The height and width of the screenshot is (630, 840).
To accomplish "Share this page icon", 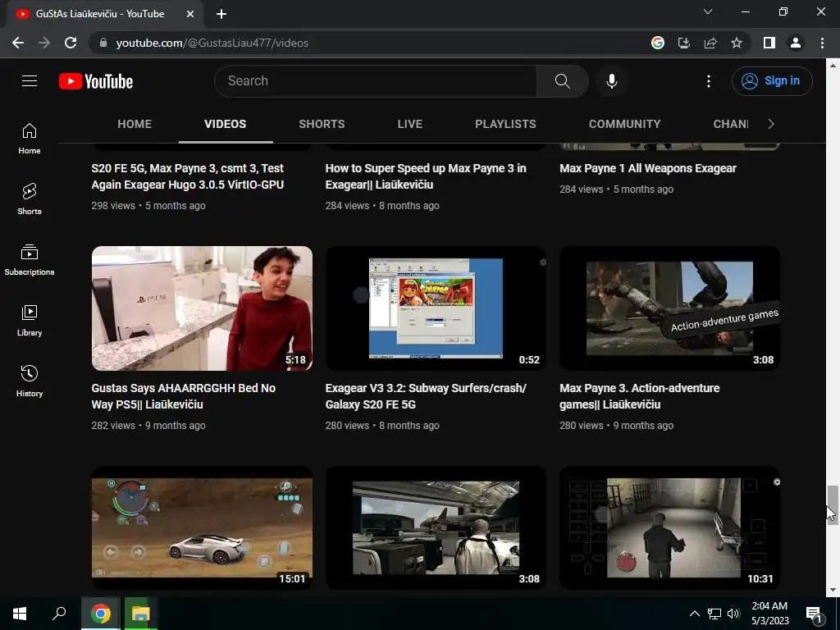I will [x=710, y=43].
